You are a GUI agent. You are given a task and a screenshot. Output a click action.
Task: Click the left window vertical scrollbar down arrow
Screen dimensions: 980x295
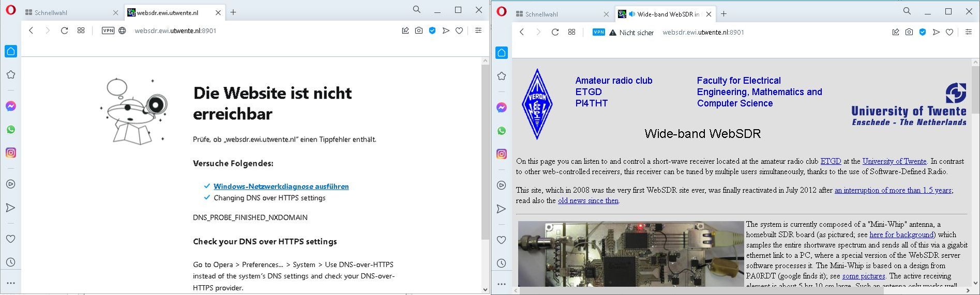coord(485,290)
